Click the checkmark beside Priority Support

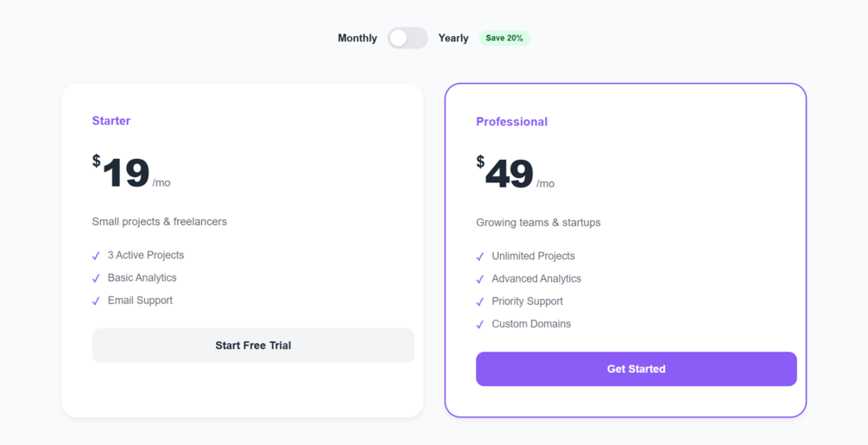point(480,302)
